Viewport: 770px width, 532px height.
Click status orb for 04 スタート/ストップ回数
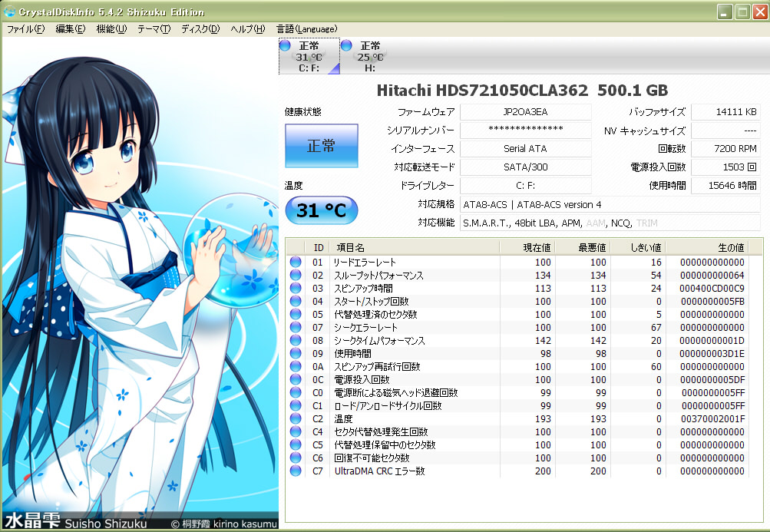pos(296,301)
